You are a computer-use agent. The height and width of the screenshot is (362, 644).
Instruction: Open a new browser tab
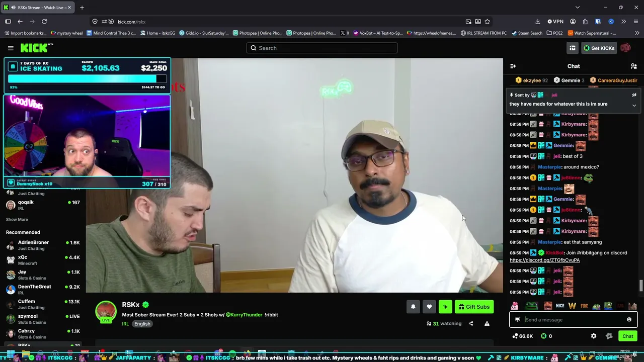82,8
